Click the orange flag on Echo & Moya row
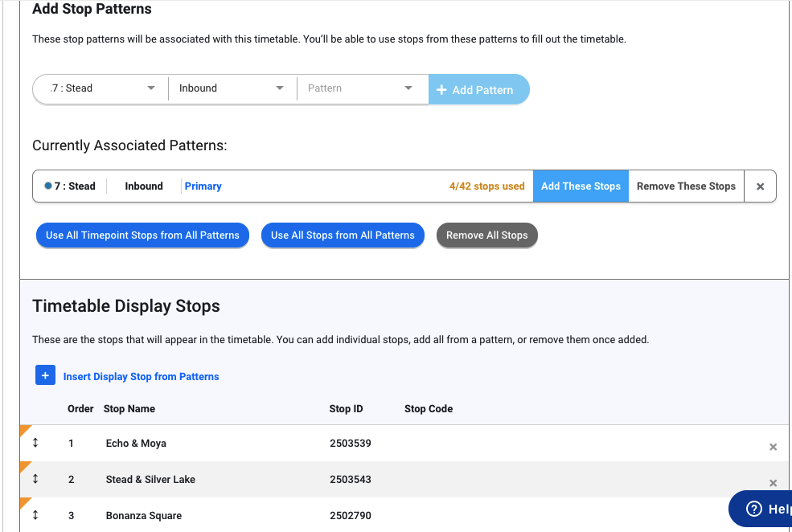The height and width of the screenshot is (532, 792). 24,429
